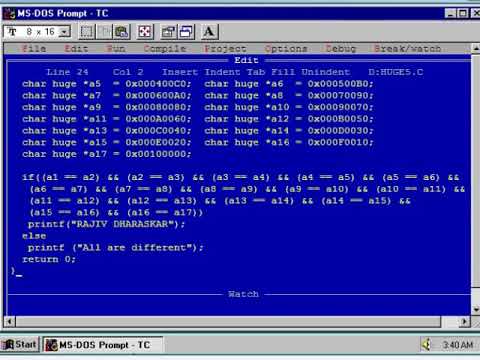
Task: Click the Paste clipboard toolbar icon
Action: coord(122,32)
